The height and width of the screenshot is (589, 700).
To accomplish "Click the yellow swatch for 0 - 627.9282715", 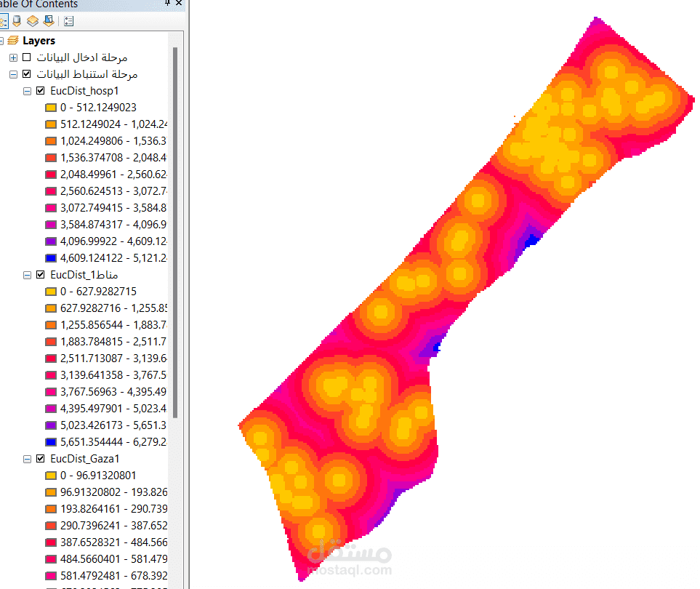I will coord(51,292).
